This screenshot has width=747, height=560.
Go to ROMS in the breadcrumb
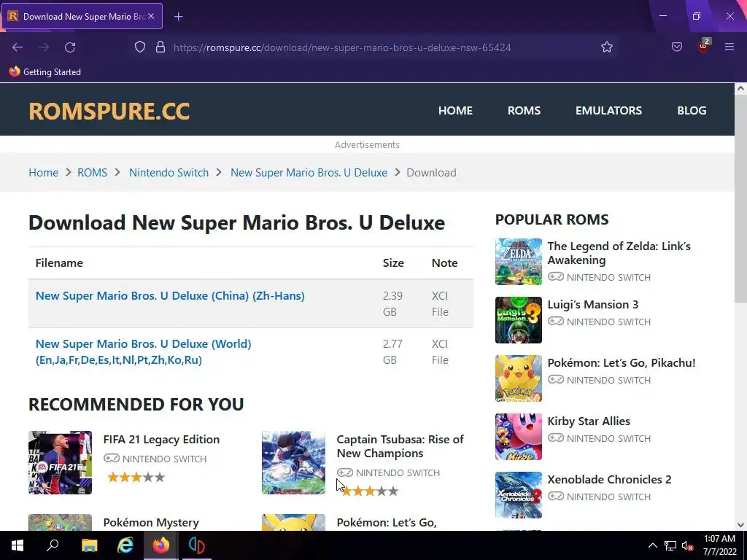[x=93, y=172]
